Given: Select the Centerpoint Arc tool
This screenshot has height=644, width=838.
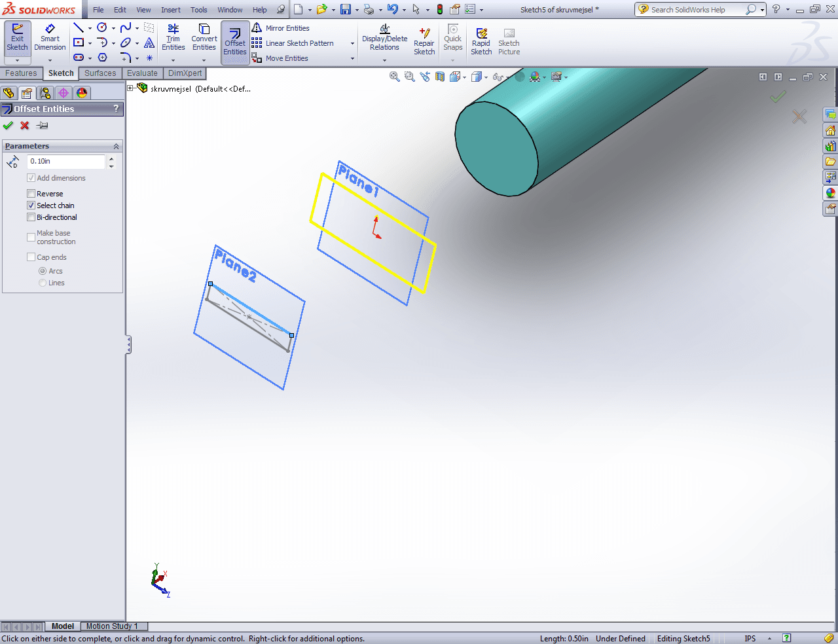Looking at the screenshot, I should click(x=102, y=43).
